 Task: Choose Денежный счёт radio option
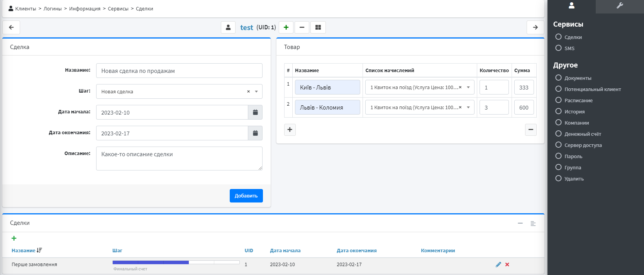click(558, 134)
